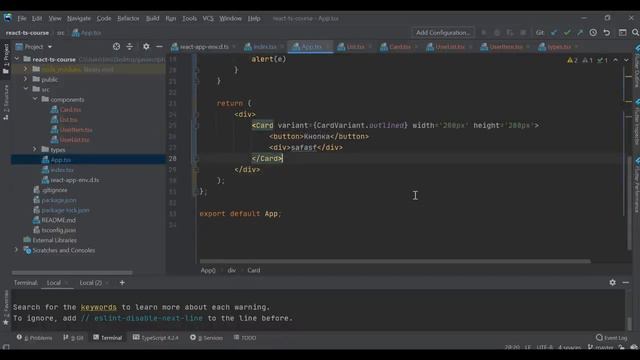Image resolution: width=640 pixels, height=360 pixels.
Task: Click the Git commit checkmark icon
Action: click(567, 33)
